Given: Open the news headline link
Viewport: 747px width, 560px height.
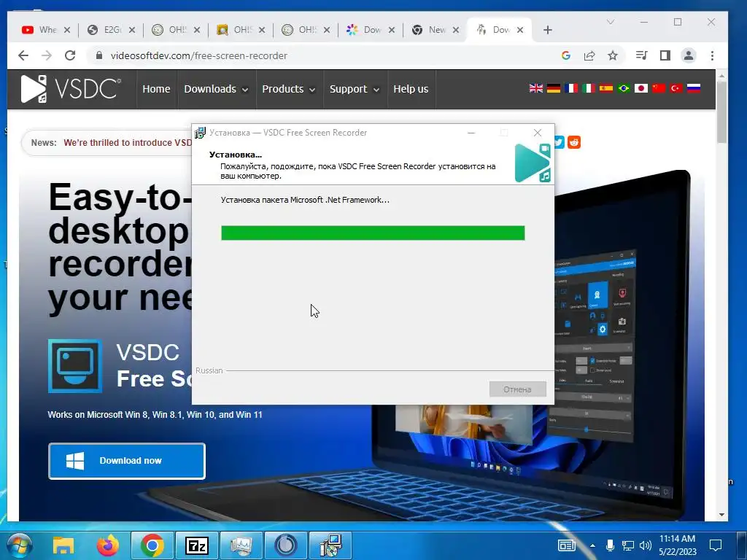Looking at the screenshot, I should [128, 143].
